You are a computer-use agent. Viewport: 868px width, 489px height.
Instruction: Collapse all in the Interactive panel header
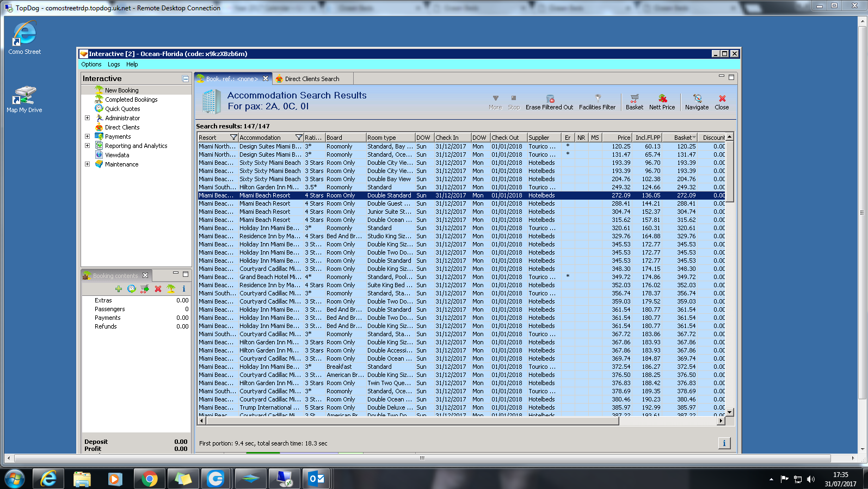(x=186, y=79)
